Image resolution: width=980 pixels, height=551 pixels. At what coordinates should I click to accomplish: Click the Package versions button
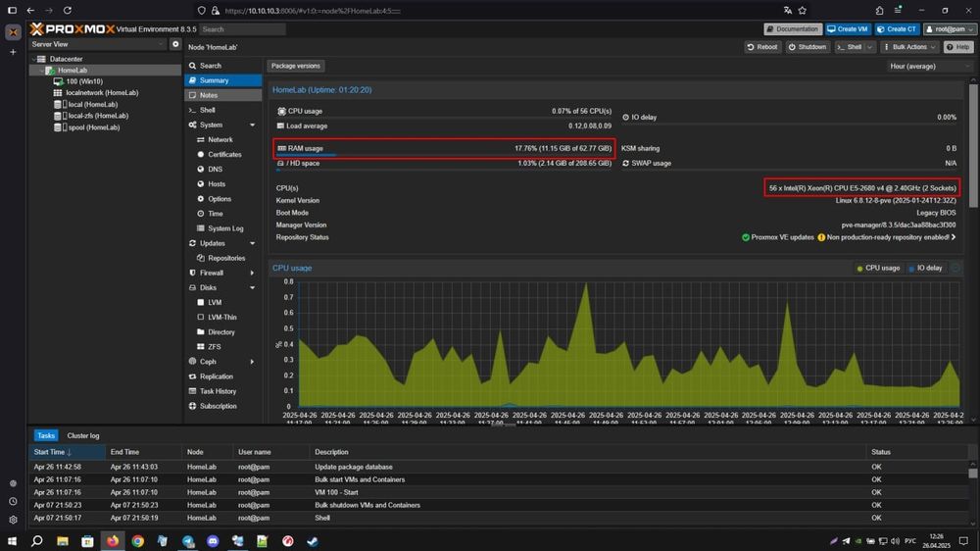296,66
